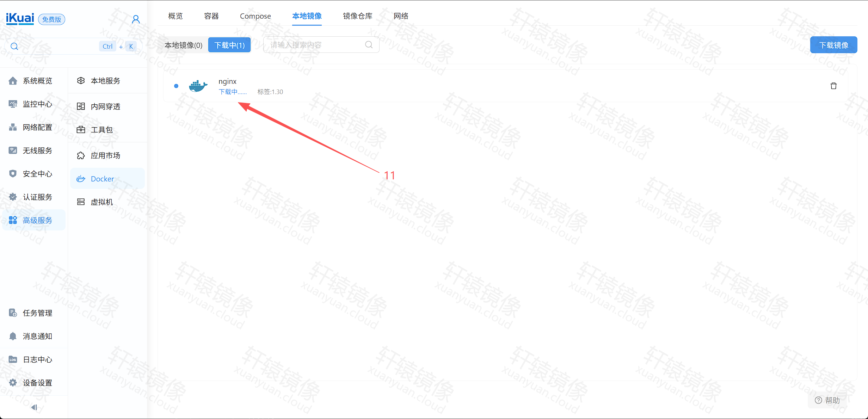Open 日志中心 menu label
This screenshot has width=868, height=419.
38,359
